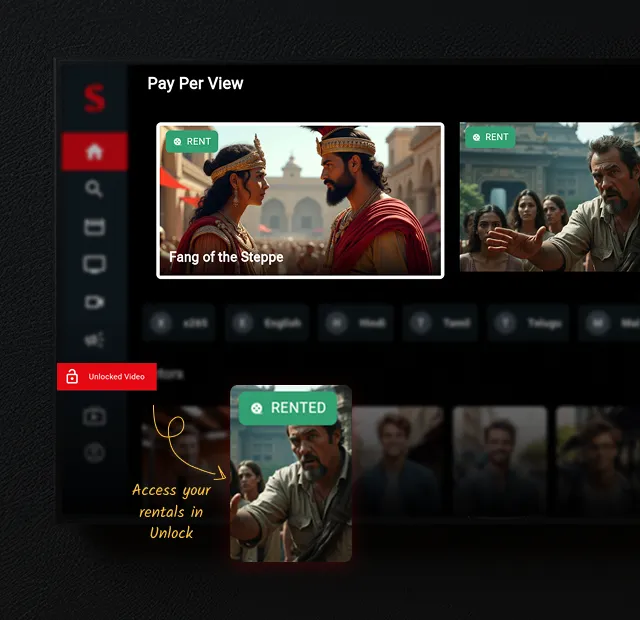Open the megaphone sidebar icon
Image resolution: width=640 pixels, height=620 pixels.
point(94,340)
